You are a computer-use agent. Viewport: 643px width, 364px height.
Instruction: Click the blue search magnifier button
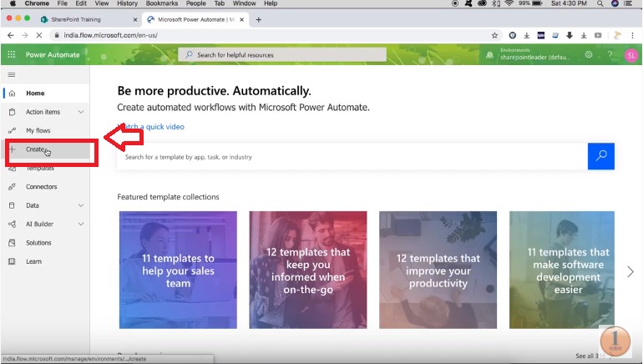point(600,156)
